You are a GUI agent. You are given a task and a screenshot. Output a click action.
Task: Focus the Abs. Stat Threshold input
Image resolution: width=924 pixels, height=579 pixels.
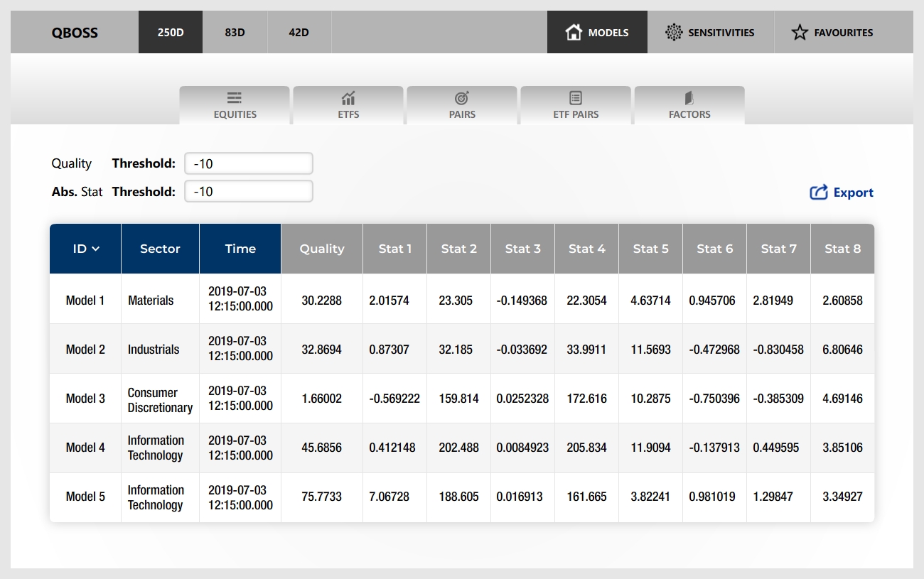(248, 191)
